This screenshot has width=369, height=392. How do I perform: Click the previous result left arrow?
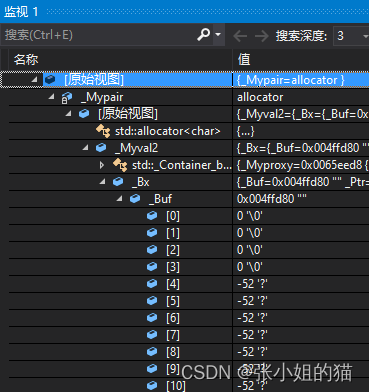[x=240, y=36]
